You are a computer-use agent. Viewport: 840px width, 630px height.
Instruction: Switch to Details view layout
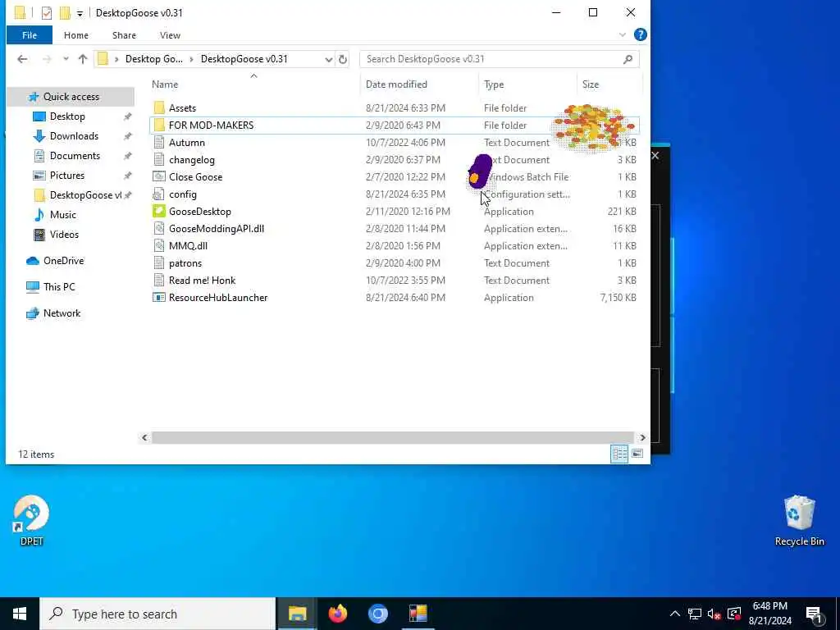click(x=620, y=454)
